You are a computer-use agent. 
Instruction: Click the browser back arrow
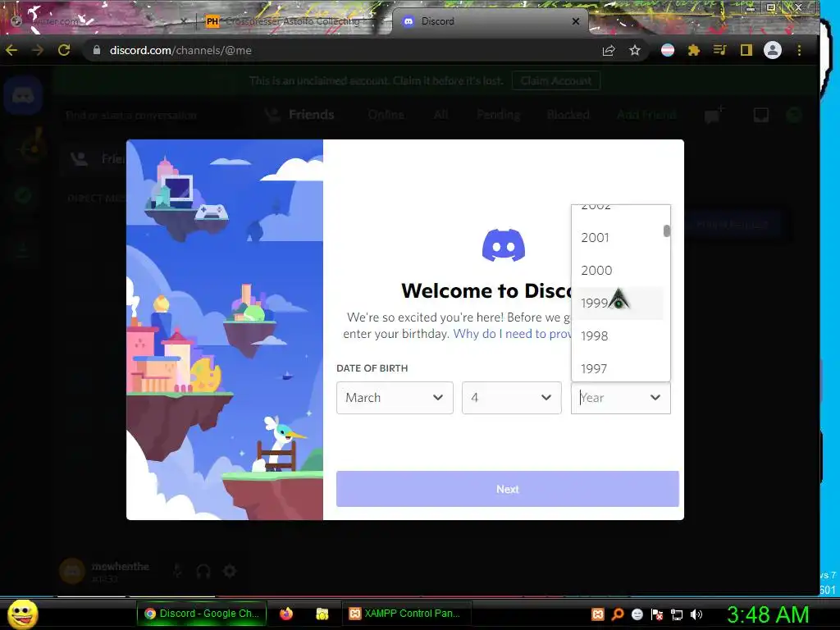11,50
